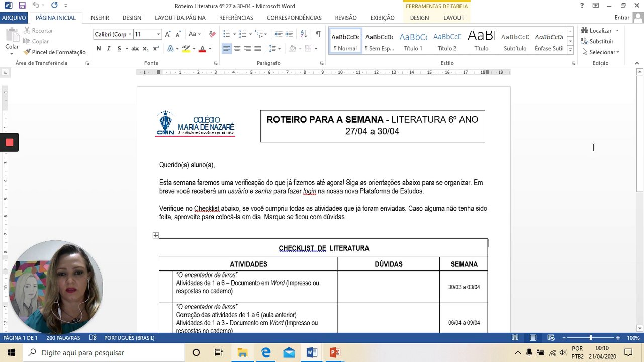The height and width of the screenshot is (362, 644).
Task: Increase paragraph indent
Action: click(289, 34)
